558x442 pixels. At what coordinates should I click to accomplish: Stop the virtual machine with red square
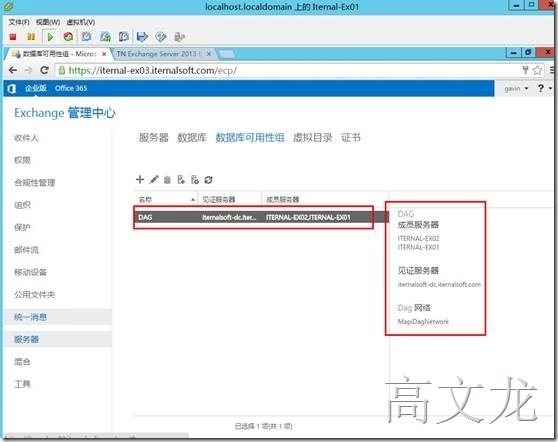point(13,37)
